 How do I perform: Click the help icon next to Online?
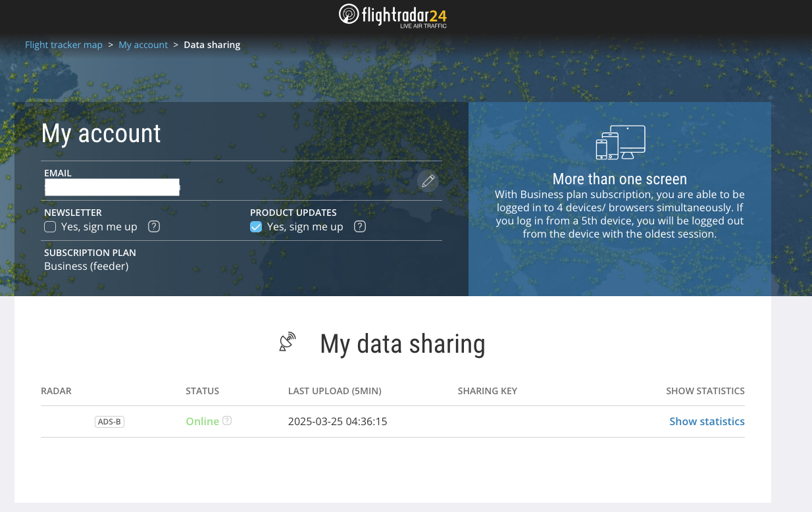(227, 421)
